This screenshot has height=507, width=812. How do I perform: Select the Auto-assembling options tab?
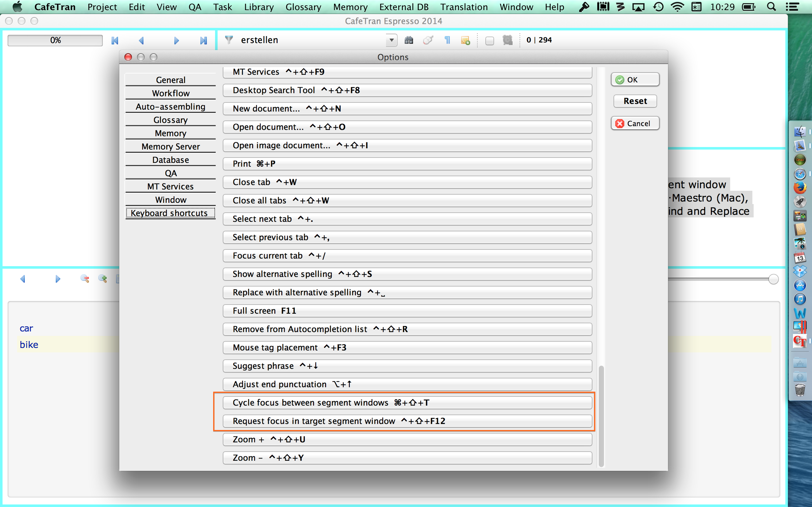point(170,107)
